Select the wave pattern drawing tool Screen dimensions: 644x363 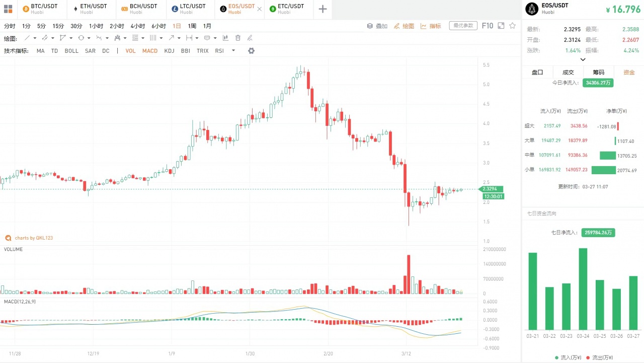tap(99, 38)
